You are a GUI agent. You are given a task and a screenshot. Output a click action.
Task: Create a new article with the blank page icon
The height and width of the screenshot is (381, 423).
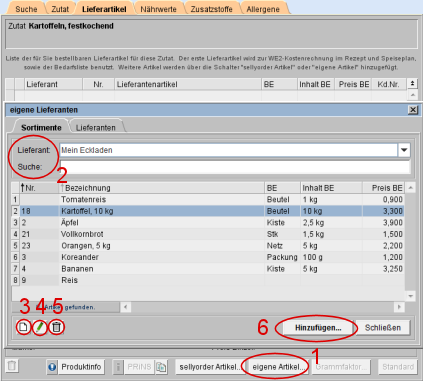click(x=23, y=327)
